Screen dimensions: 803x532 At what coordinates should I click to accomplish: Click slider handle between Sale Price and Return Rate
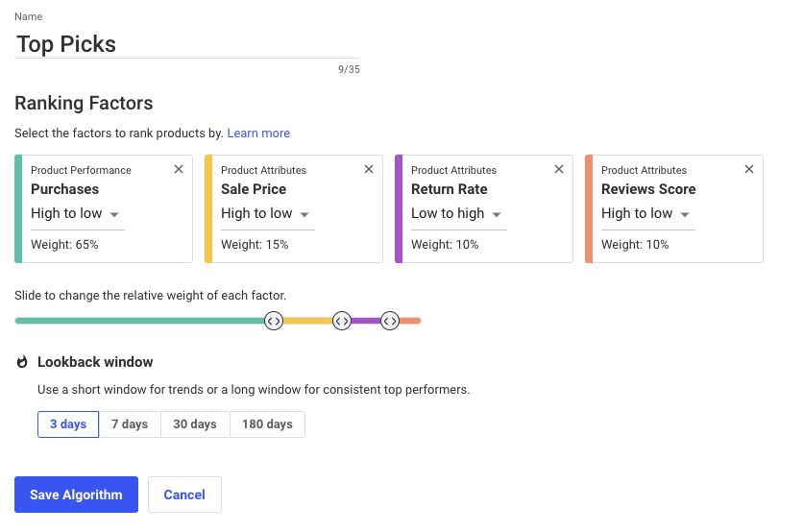click(x=341, y=321)
